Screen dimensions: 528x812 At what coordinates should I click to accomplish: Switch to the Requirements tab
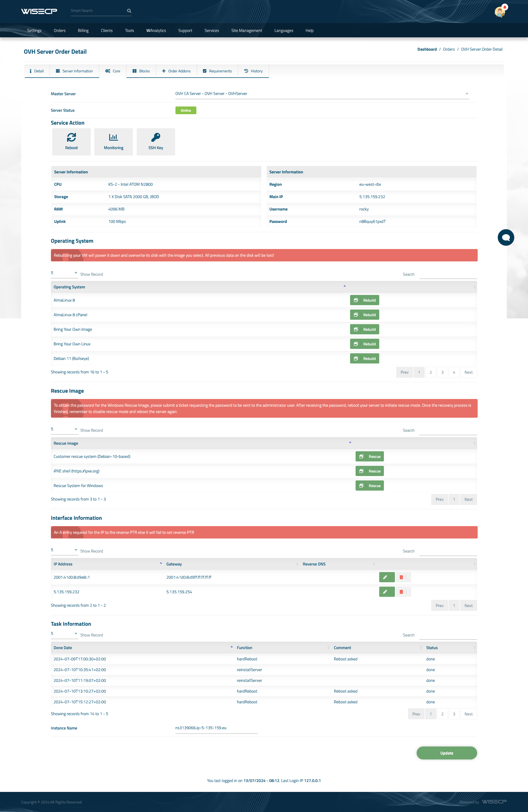217,71
